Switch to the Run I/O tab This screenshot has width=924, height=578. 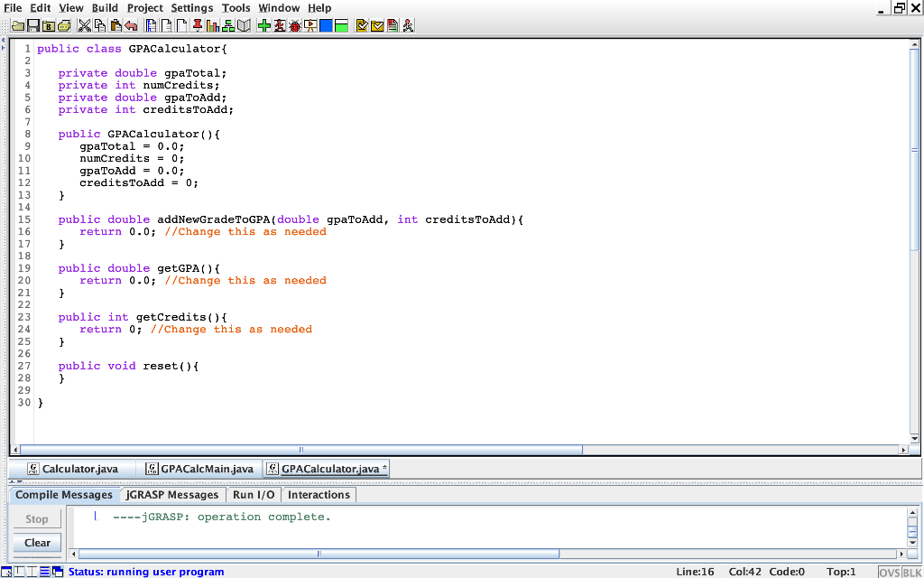[x=254, y=495]
